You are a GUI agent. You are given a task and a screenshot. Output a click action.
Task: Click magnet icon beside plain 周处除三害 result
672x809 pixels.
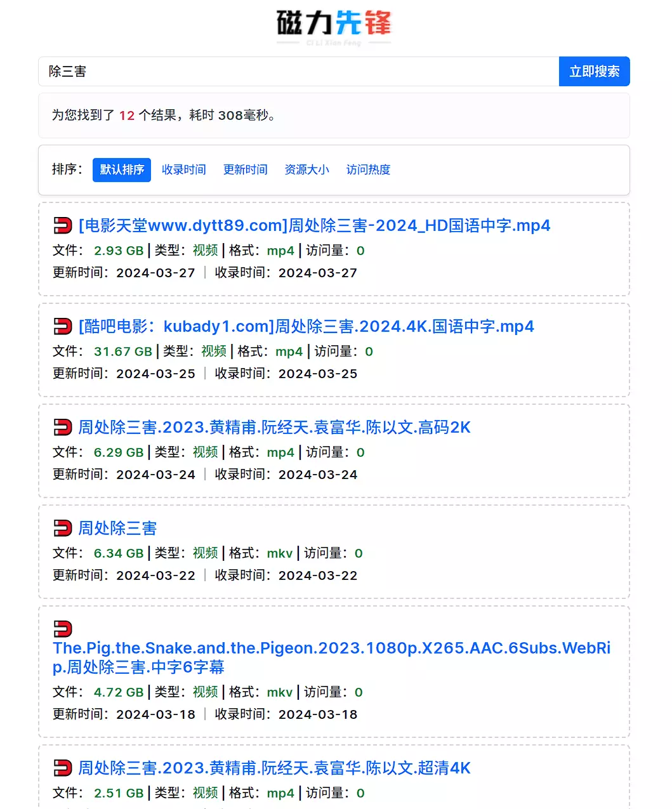coord(63,529)
